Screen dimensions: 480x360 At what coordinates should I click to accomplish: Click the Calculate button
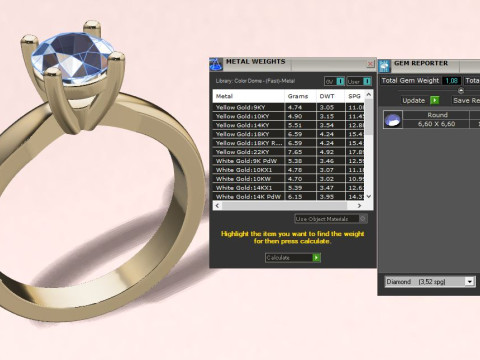pyautogui.click(x=293, y=258)
